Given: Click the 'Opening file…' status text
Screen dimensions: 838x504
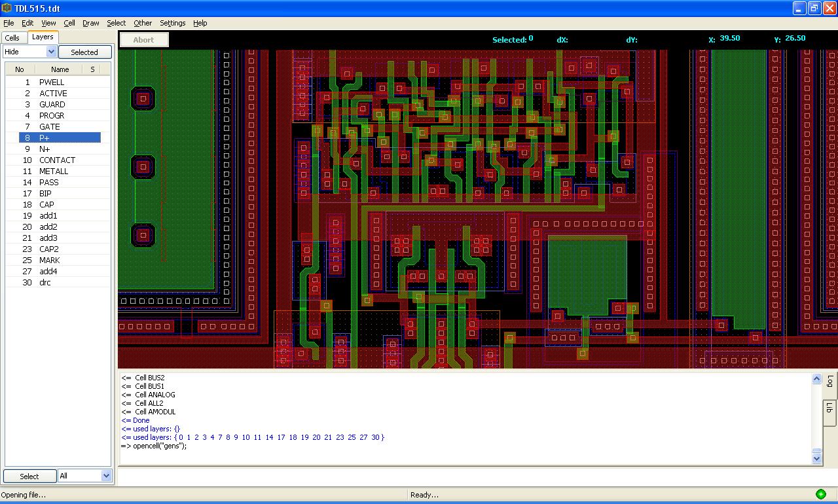Looking at the screenshot, I should [24, 495].
